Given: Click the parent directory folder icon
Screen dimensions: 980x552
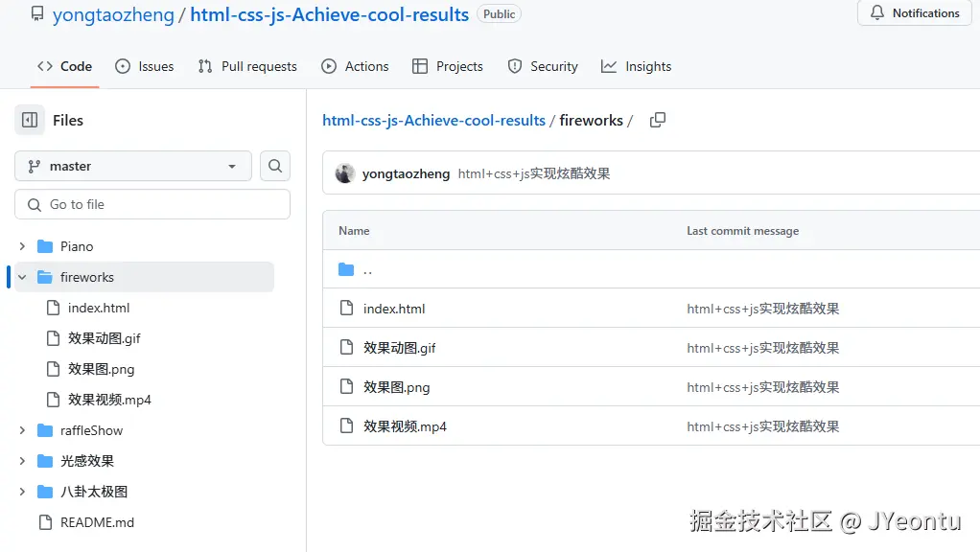Looking at the screenshot, I should point(347,270).
